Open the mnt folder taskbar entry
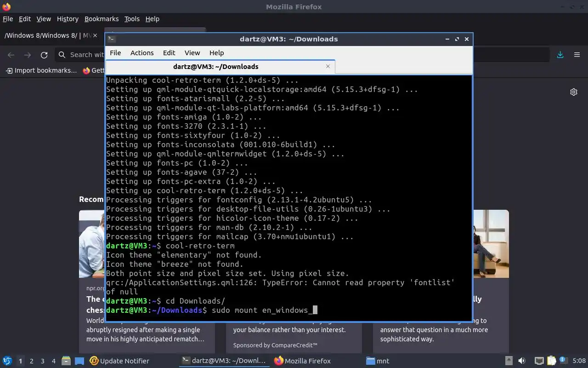This screenshot has width=588, height=368. [x=378, y=361]
